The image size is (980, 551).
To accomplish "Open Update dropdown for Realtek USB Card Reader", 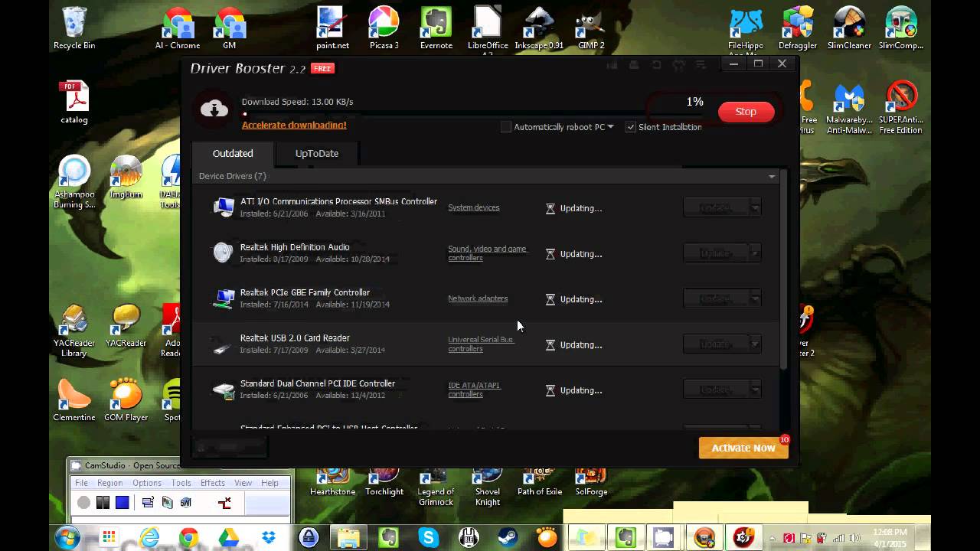I will (755, 344).
